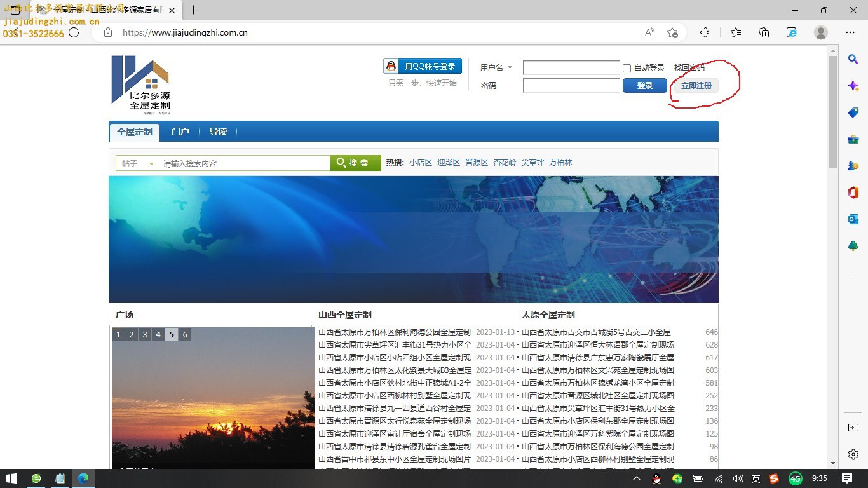Open Edge Settings and more menu
Image resolution: width=868 pixels, height=488 pixels.
(x=850, y=32)
